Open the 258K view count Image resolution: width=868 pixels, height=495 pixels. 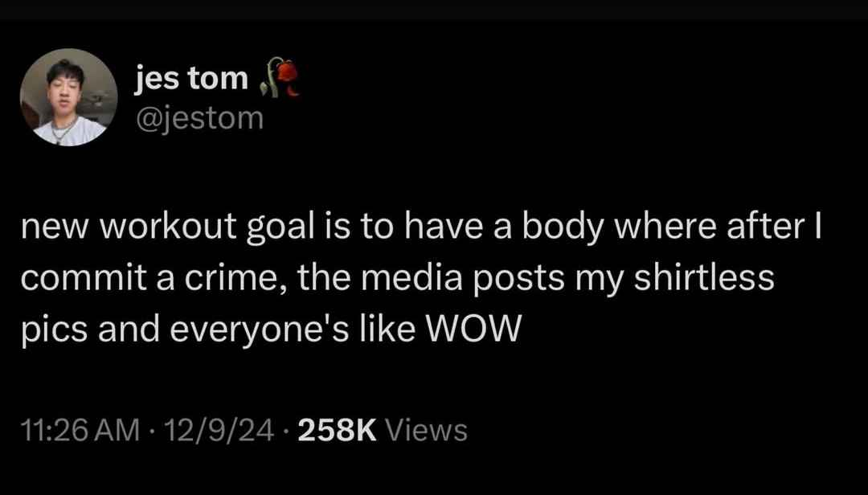337,430
